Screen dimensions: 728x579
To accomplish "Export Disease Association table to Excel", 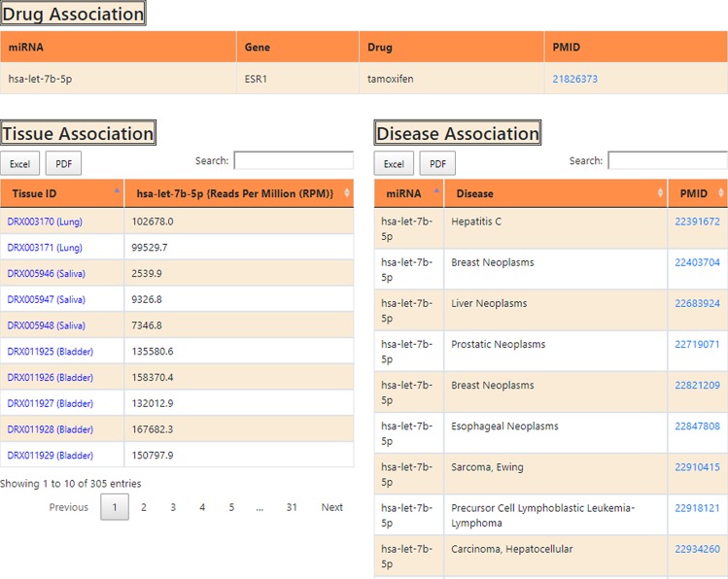I will click(x=394, y=164).
